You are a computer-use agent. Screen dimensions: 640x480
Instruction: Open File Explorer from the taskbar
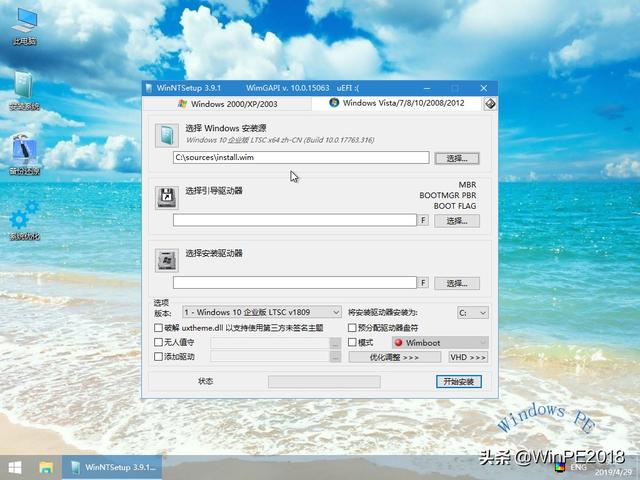coord(46,468)
